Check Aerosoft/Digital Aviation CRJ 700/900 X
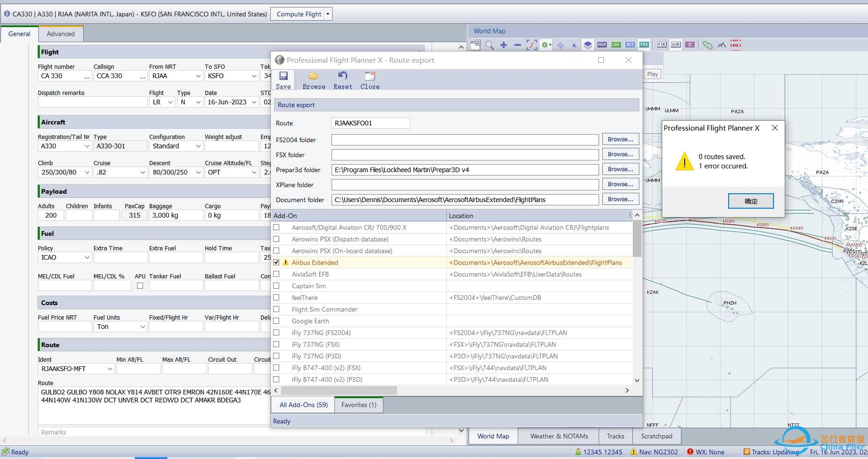The width and height of the screenshot is (868, 459). (276, 227)
